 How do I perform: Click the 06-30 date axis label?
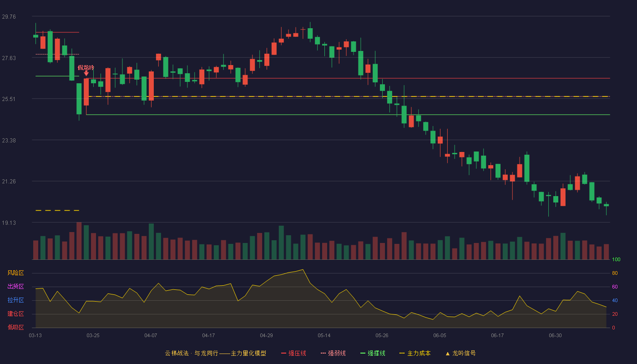click(x=555, y=335)
